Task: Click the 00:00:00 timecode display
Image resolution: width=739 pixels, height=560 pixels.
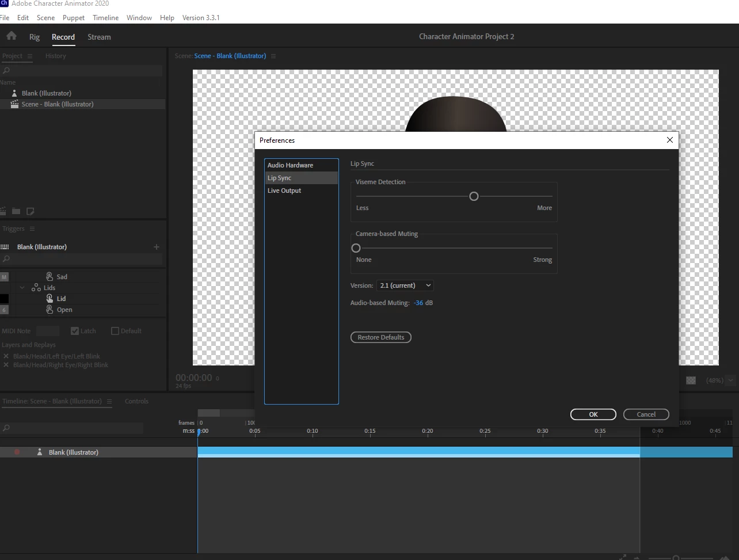Action: 194,378
